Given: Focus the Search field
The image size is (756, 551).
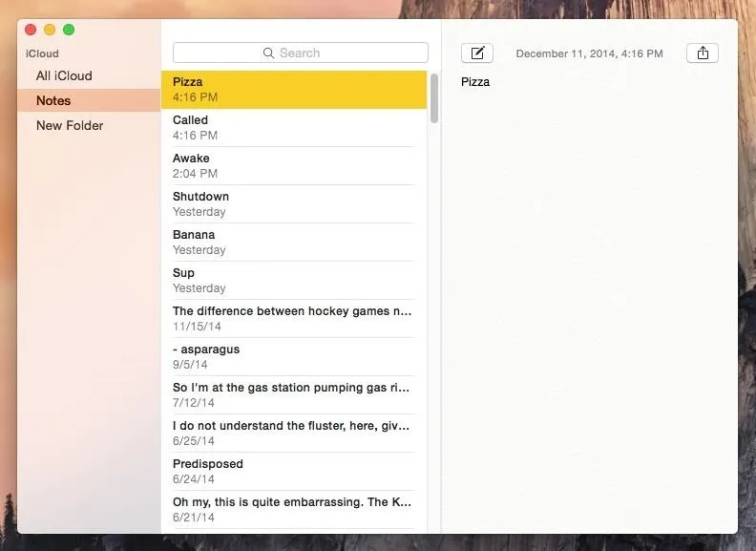Looking at the screenshot, I should [301, 53].
